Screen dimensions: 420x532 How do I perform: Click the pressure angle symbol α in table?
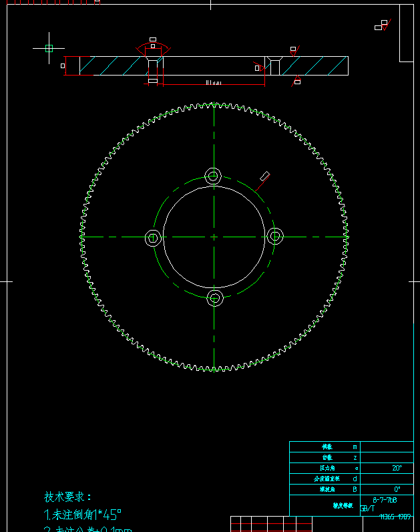click(x=357, y=469)
